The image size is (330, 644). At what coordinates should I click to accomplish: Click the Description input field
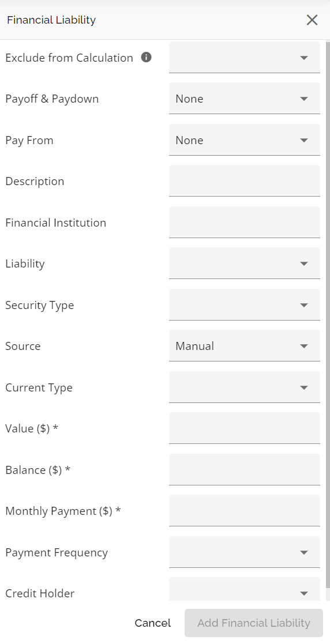[x=244, y=181]
